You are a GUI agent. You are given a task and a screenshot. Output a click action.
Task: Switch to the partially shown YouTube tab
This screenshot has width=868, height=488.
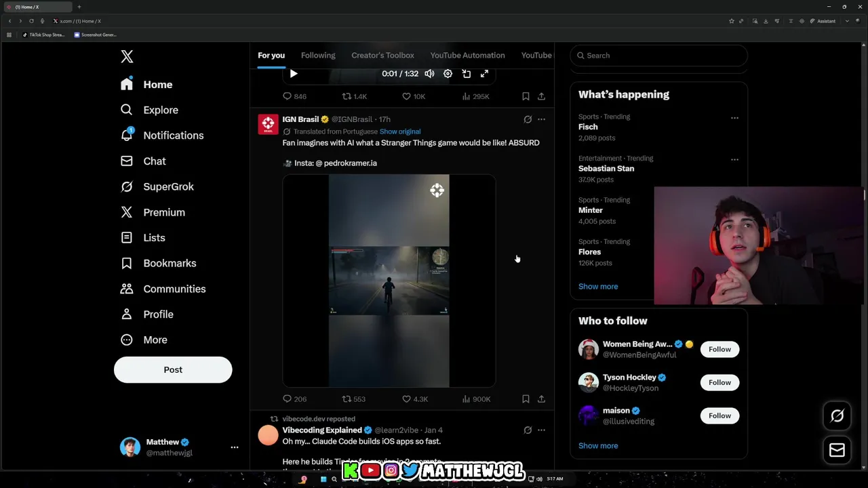click(x=536, y=56)
